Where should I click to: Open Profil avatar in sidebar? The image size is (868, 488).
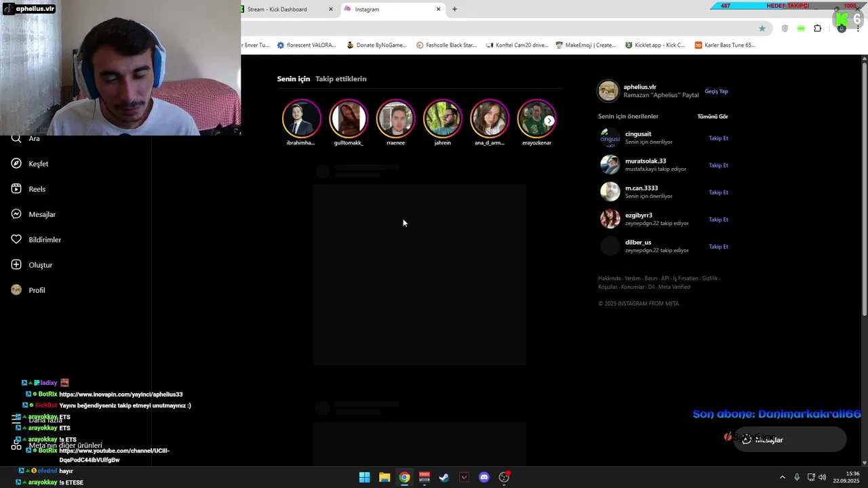pos(16,290)
